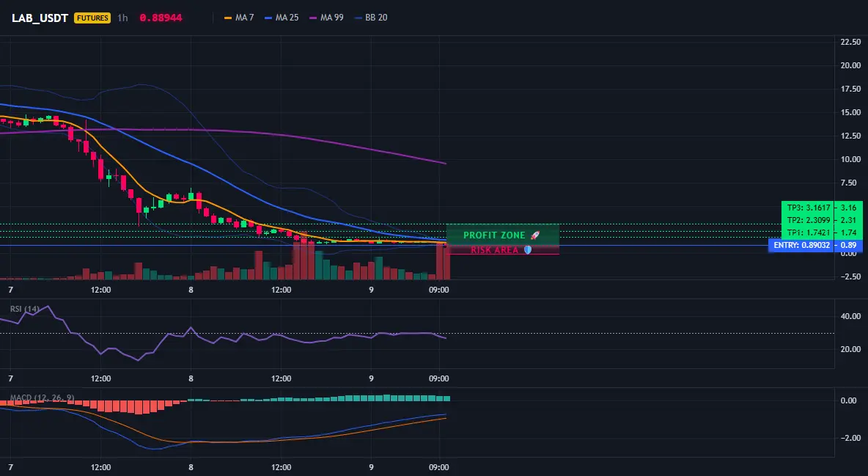Viewport: 868px width, 476px height.
Task: Click the day 9 label on main chart time axis
Action: [x=372, y=290]
